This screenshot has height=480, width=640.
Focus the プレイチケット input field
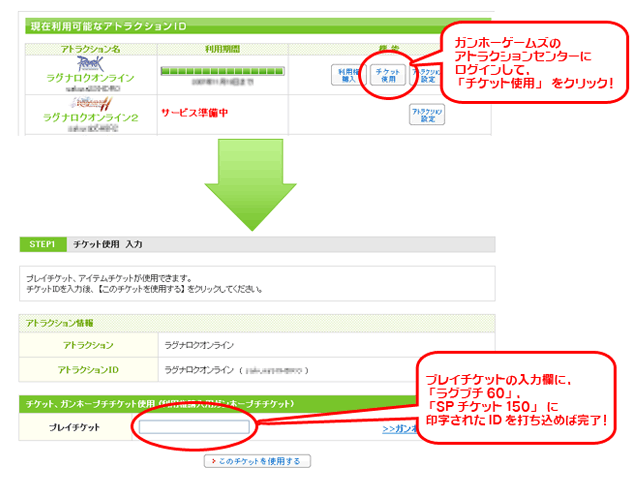[194, 427]
